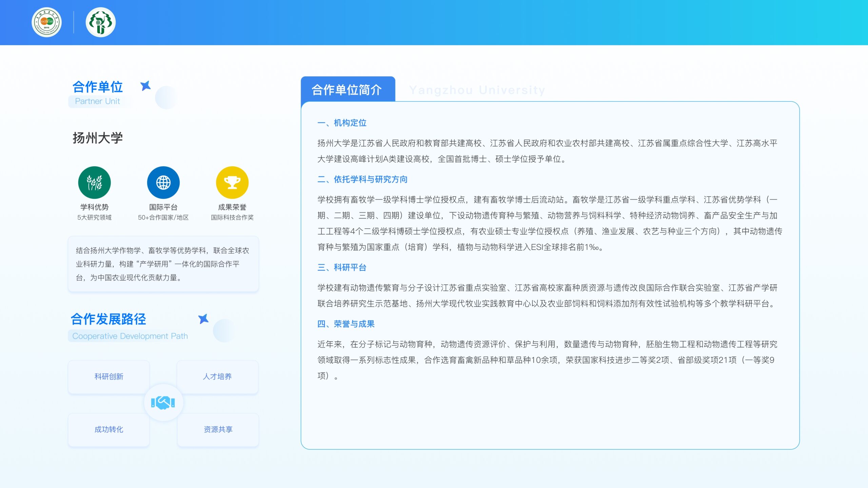Click the 国际科技合作奖 caption
The height and width of the screenshot is (488, 868).
click(232, 218)
